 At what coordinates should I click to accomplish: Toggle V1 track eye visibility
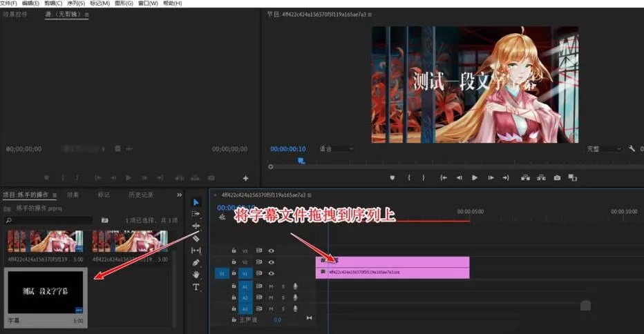pyautogui.click(x=271, y=273)
